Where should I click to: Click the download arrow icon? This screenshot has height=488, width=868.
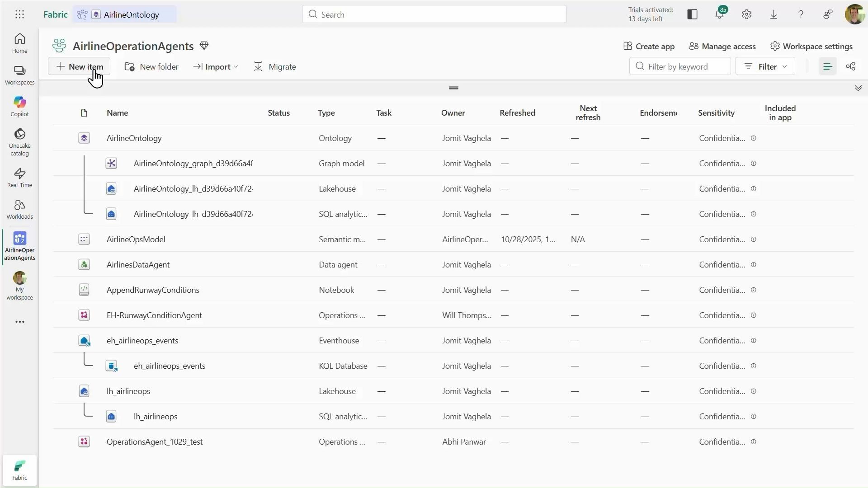(x=774, y=14)
